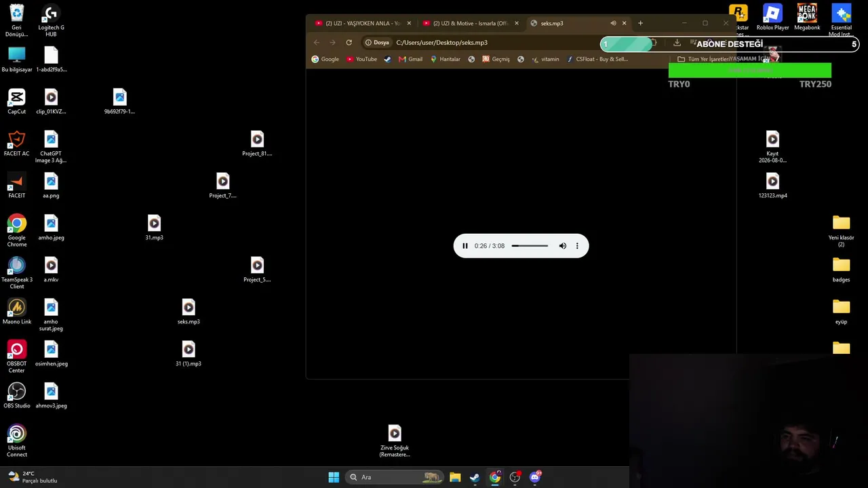Viewport: 868px width, 488px height.
Task: Select the ahmov3.jpeg image file
Action: point(51,396)
